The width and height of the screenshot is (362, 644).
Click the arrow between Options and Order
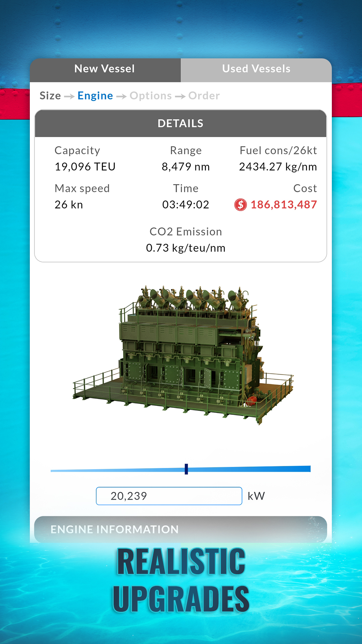pyautogui.click(x=180, y=97)
